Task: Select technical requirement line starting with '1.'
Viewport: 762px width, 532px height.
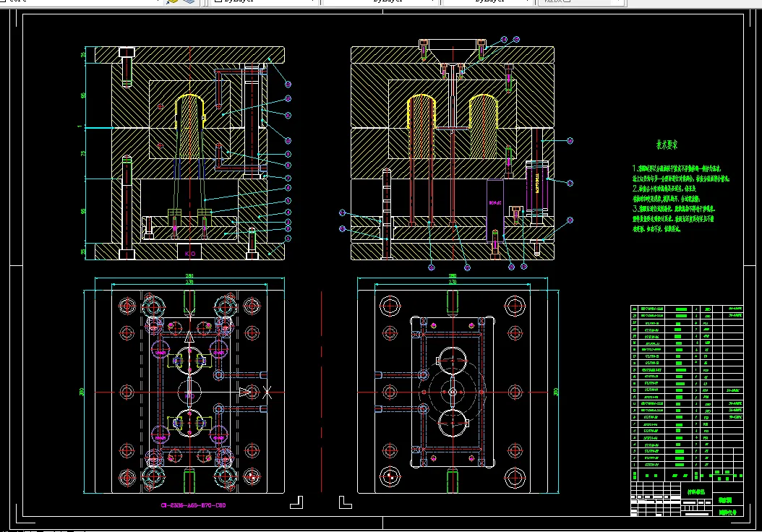Action: coord(677,168)
